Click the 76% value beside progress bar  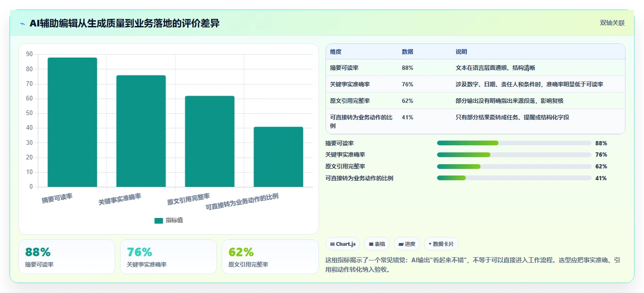[601, 155]
